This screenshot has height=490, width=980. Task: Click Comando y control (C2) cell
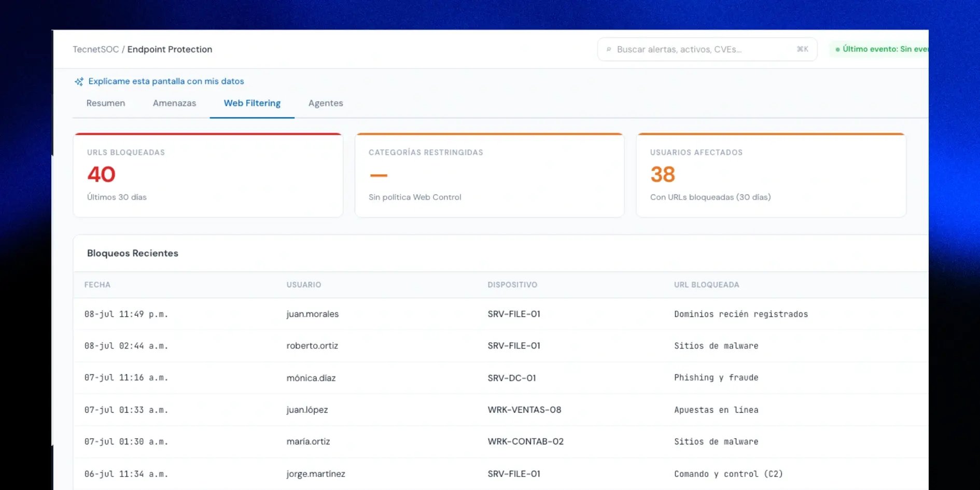[729, 474]
